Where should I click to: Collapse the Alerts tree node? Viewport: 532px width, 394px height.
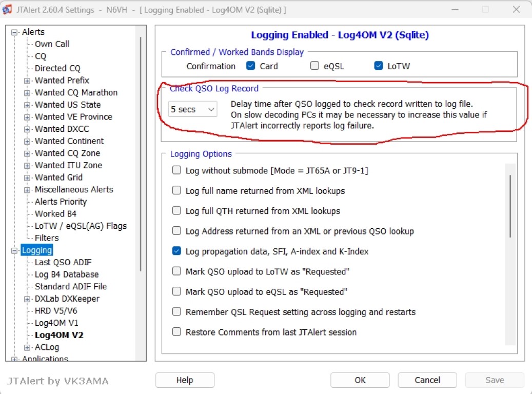pyautogui.click(x=14, y=32)
